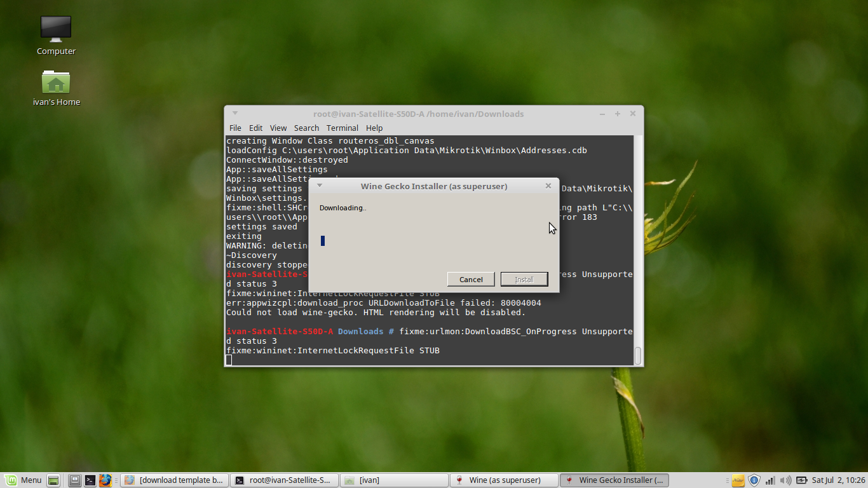Viewport: 868px width, 488px height.
Task: Click the 'err:appwizcpl:download_proc' error line
Action: pos(384,303)
